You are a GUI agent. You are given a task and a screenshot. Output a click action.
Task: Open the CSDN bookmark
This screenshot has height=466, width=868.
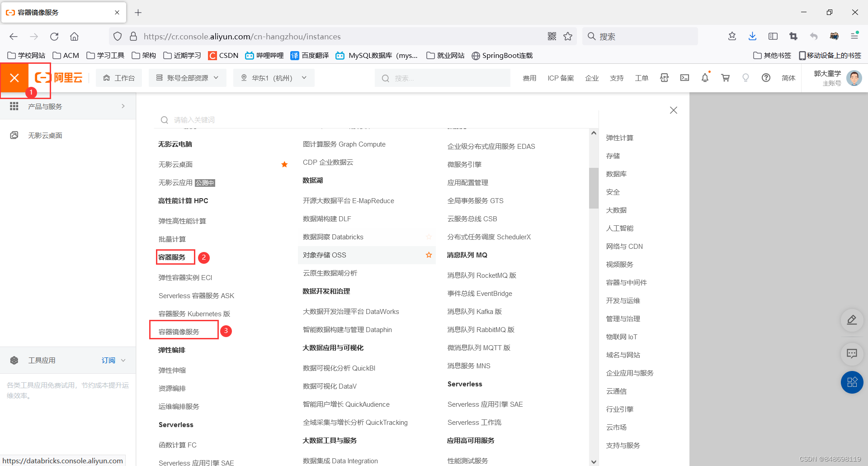coord(223,55)
